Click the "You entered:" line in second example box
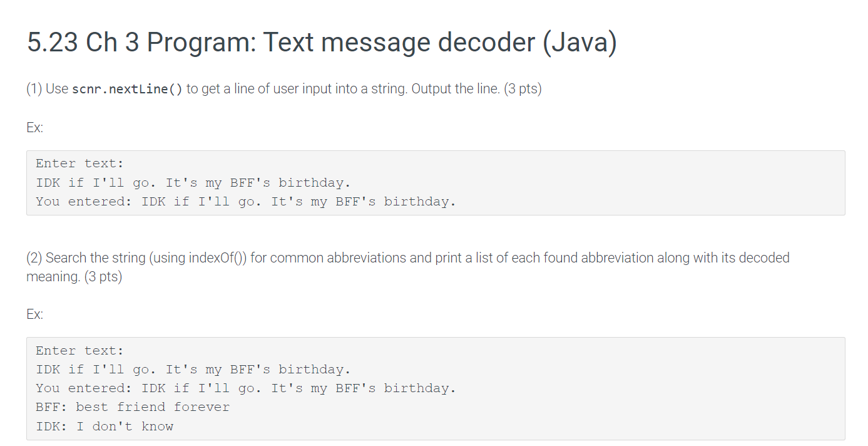 coord(246,388)
